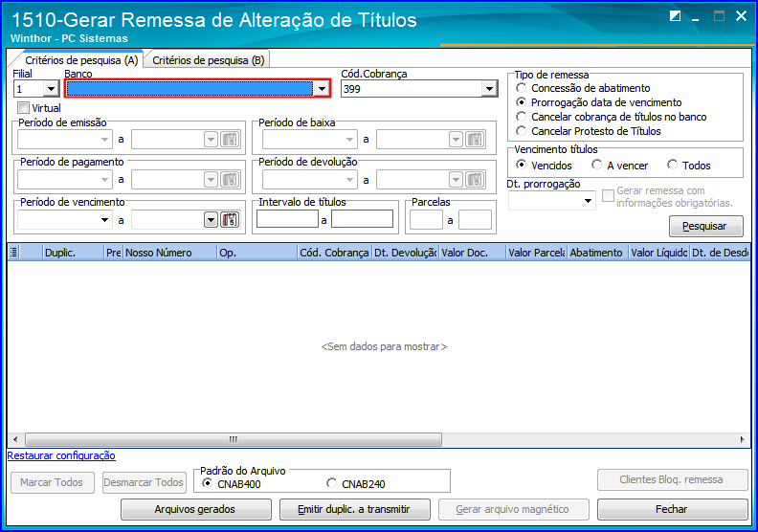Click Clientes Bloq. remessa button
Viewport: 758px width, 532px height.
point(673,479)
